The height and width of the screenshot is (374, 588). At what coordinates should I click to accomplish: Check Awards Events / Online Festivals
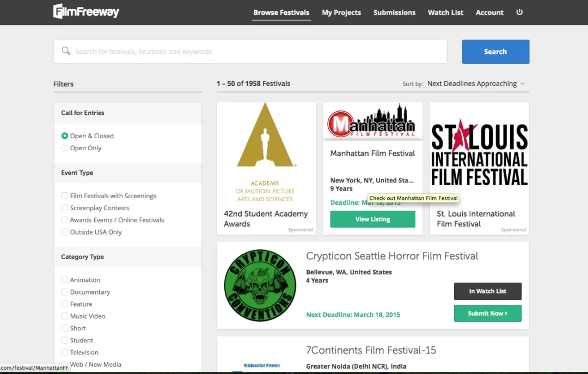point(64,220)
